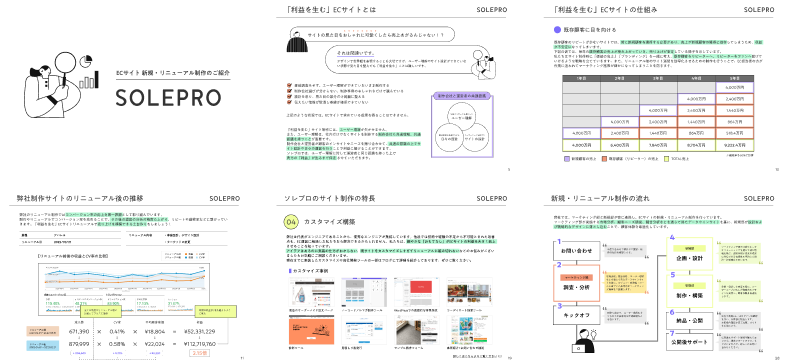Click the heading '既存顧客に目を向ける'
Image resolution: width=800 pixels, height=364 pixels.
[590, 30]
